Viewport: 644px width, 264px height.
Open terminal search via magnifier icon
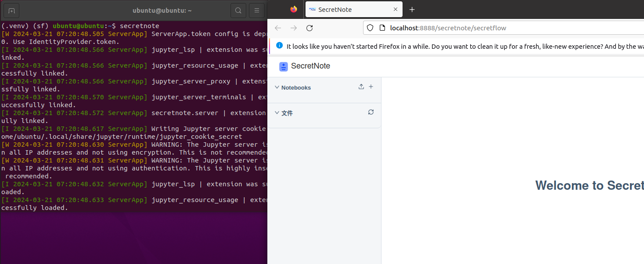(238, 10)
